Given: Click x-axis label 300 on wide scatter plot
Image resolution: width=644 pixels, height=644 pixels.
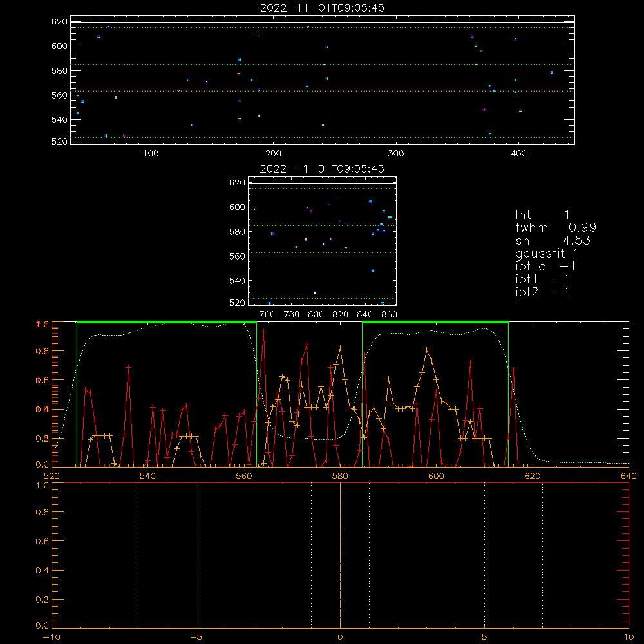Looking at the screenshot, I should click(x=396, y=154).
